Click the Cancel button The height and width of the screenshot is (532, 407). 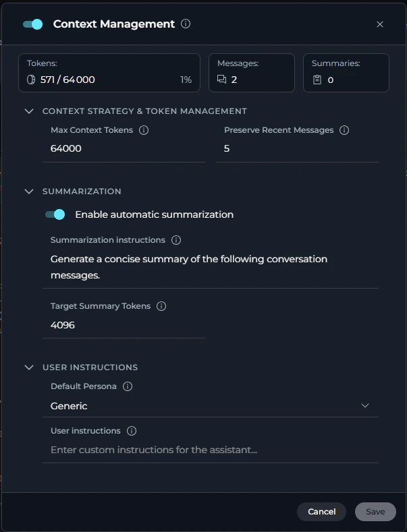coord(321,512)
